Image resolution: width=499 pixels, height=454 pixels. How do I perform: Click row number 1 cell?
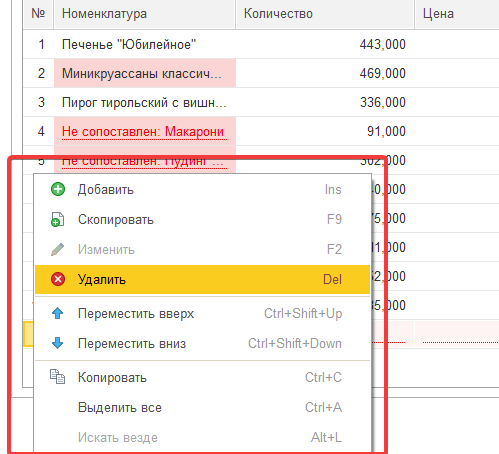coord(38,44)
